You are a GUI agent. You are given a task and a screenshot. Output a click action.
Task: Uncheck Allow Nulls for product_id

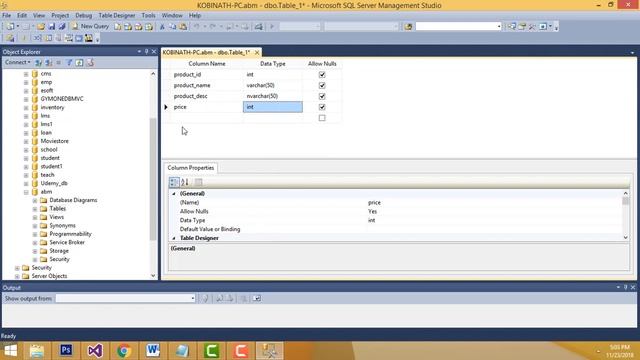click(x=322, y=75)
